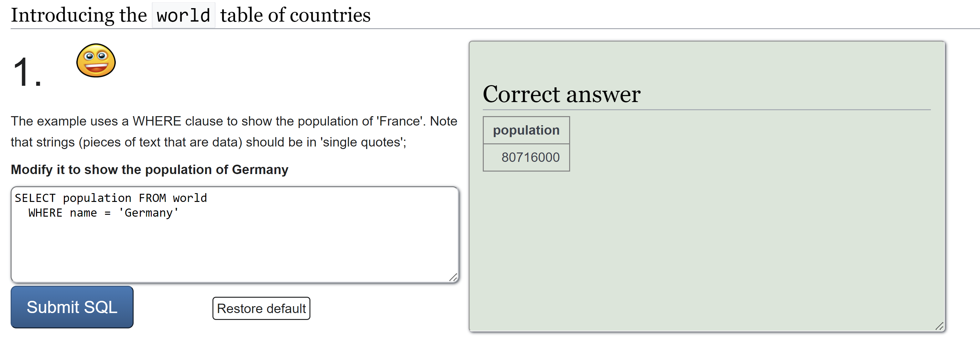
Task: Click the WHERE keyword in the query
Action: (45, 213)
